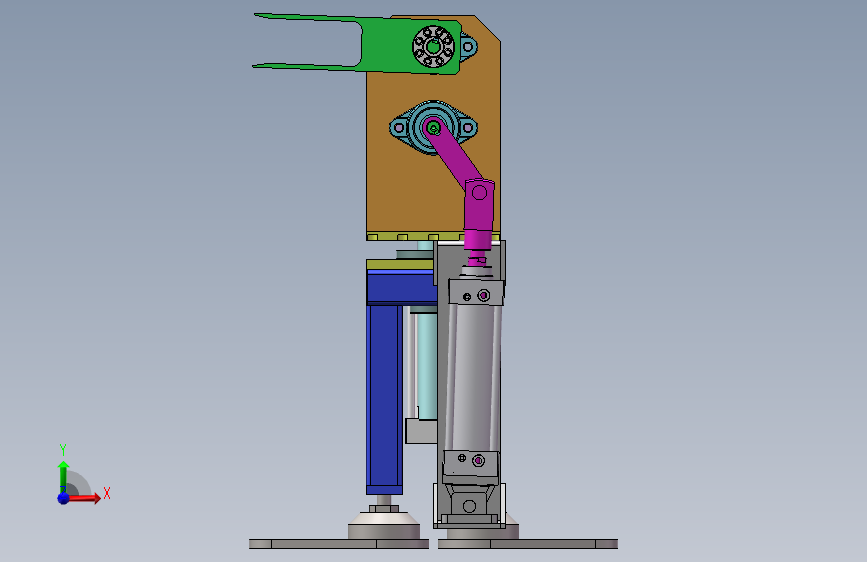Select the large teal flange bearing housing
Screen dimensions: 867x562
[x=433, y=128]
